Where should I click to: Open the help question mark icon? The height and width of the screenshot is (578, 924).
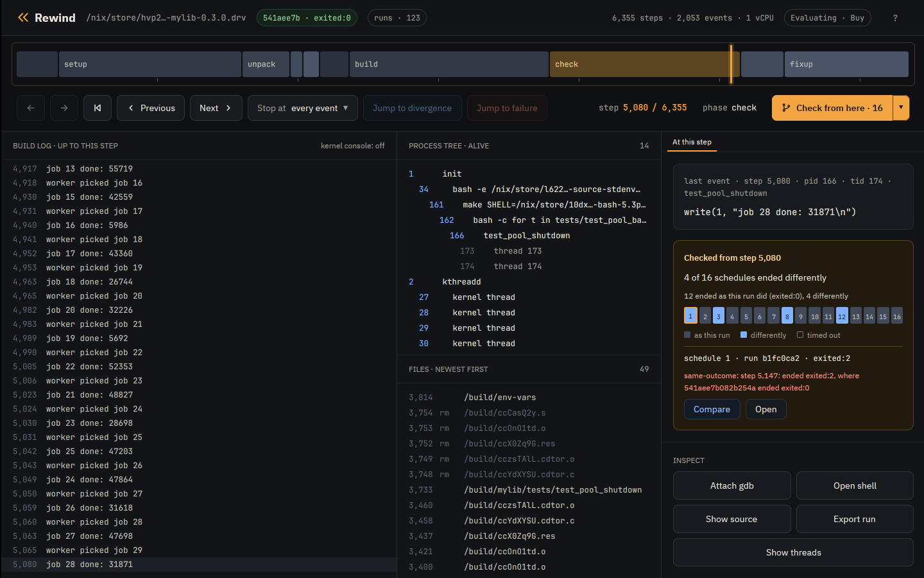click(895, 18)
